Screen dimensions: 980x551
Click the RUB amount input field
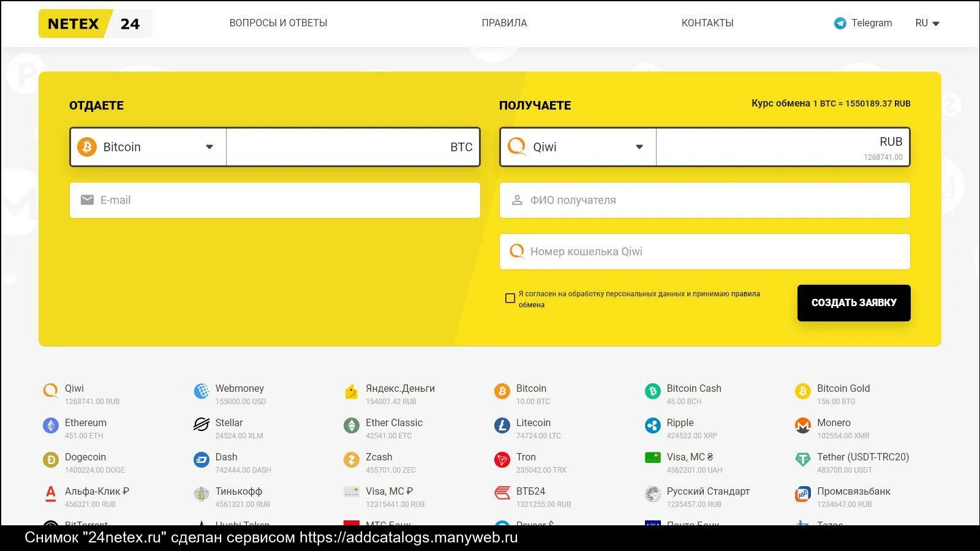click(783, 147)
